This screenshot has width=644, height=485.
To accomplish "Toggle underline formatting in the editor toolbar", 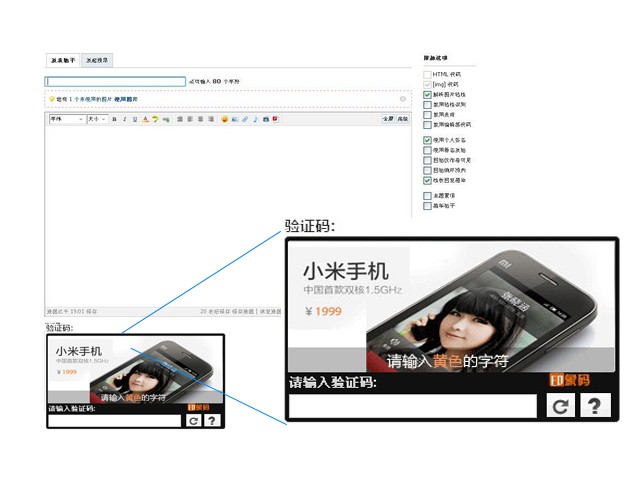I will (135, 119).
